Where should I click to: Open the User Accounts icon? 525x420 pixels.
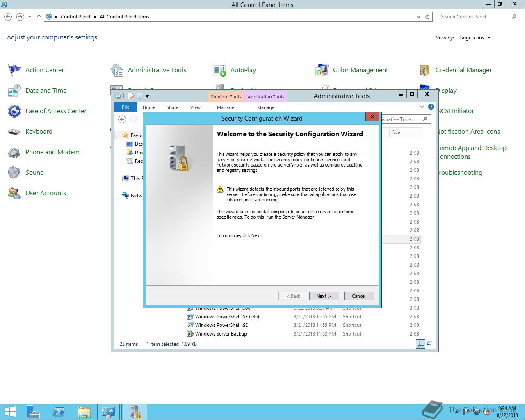coord(14,193)
